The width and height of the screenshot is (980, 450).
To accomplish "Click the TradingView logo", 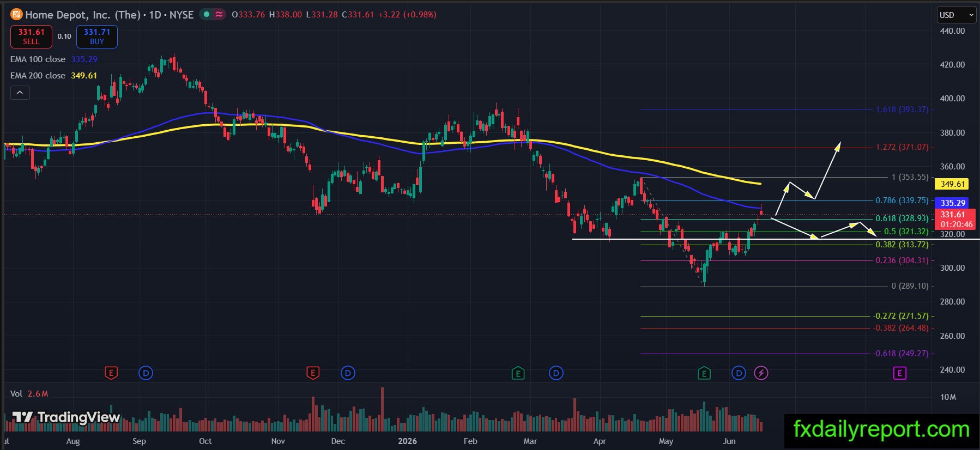I will tap(66, 417).
